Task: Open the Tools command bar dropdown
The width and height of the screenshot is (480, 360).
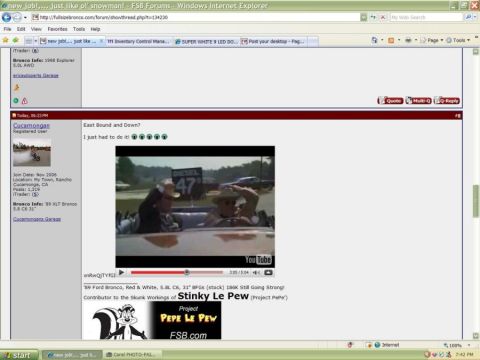Action: (458, 40)
